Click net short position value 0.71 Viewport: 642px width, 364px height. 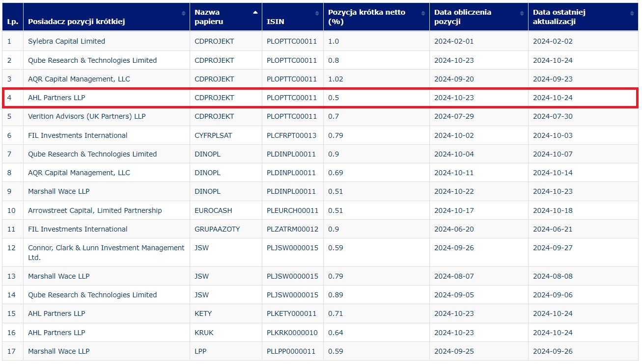[335, 313]
